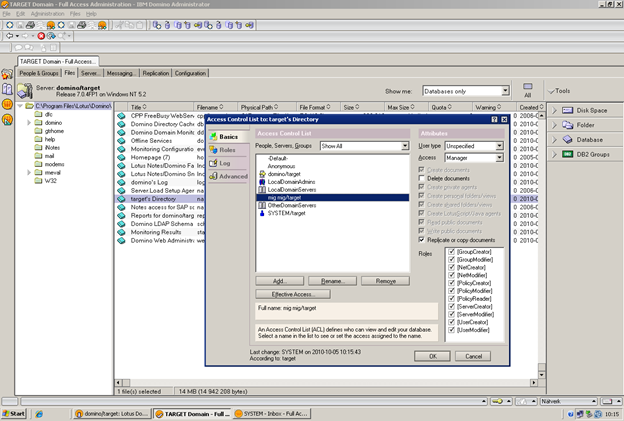
Task: Click database icon for CPP FreeBusy WebService
Action: [121, 116]
